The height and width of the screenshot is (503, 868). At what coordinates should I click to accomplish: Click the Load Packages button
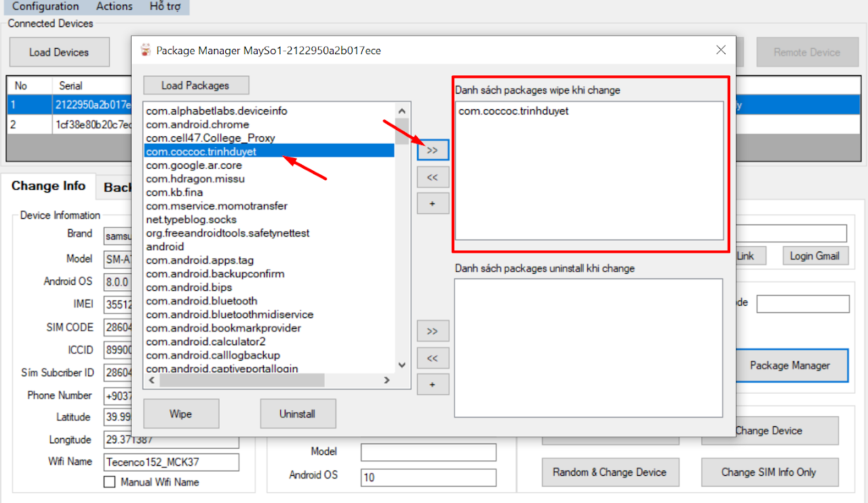pyautogui.click(x=195, y=85)
